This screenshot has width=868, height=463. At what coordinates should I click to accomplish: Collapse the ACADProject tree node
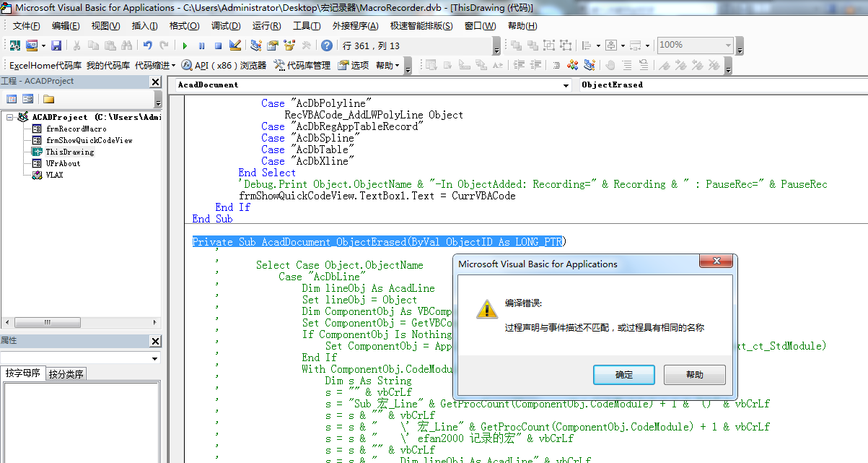[x=9, y=117]
